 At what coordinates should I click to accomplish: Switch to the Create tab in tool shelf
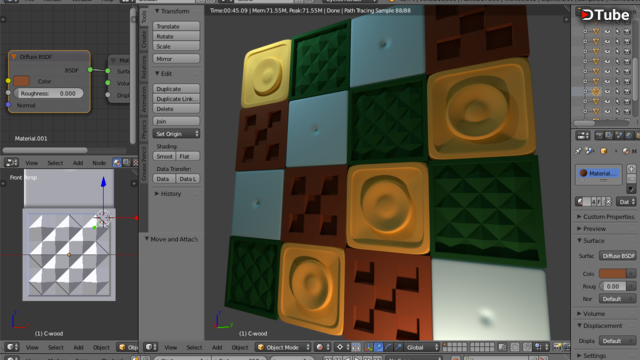tap(144, 40)
